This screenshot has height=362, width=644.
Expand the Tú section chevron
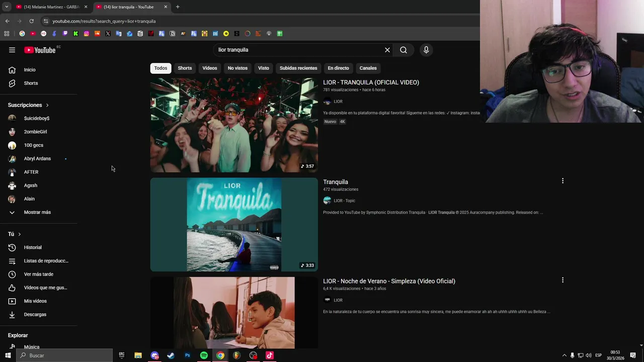click(20, 234)
